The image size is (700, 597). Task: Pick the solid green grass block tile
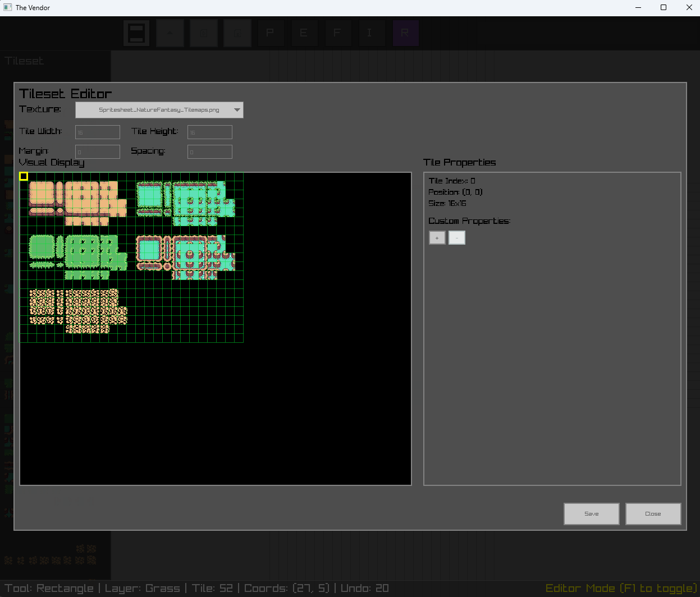(41, 247)
